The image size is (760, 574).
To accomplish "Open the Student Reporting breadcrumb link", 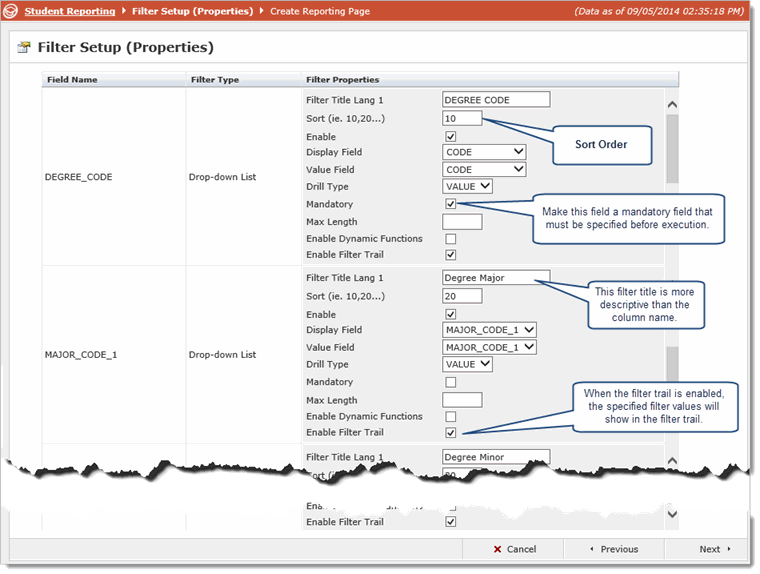I will coord(70,11).
